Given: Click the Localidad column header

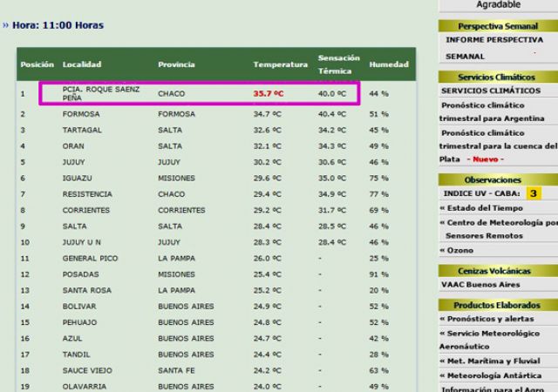Looking at the screenshot, I should click(82, 64).
